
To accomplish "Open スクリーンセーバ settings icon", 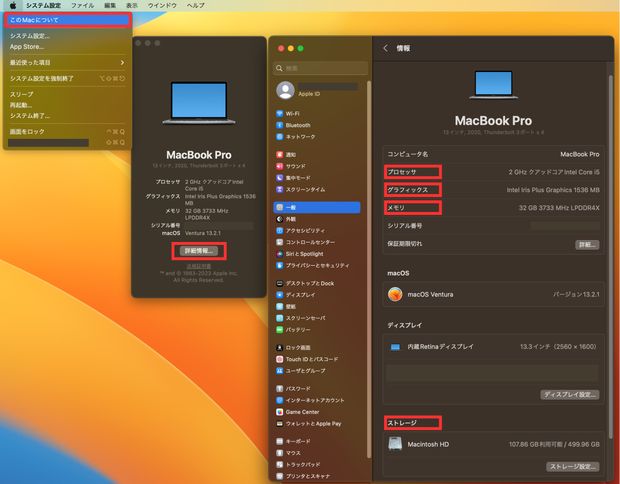I will [280, 318].
